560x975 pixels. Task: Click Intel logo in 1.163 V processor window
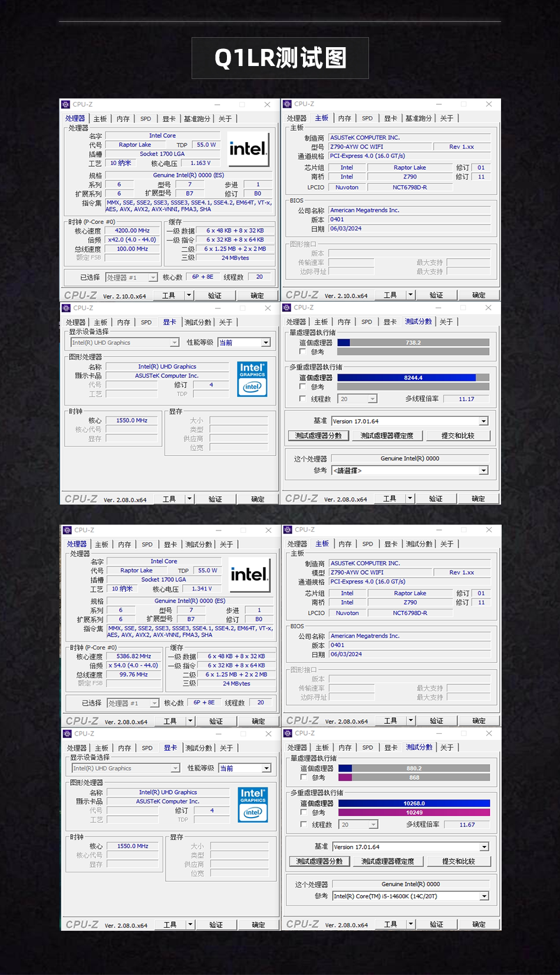point(248,149)
